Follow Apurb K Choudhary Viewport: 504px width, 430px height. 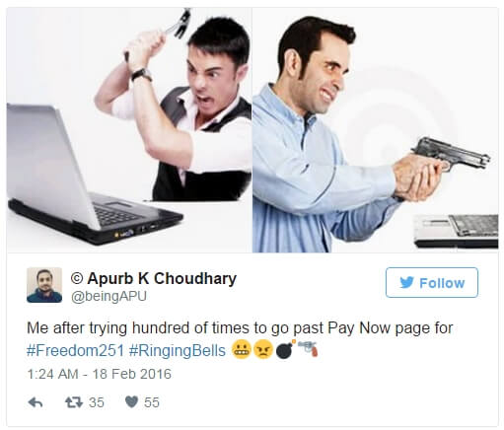pyautogui.click(x=432, y=283)
